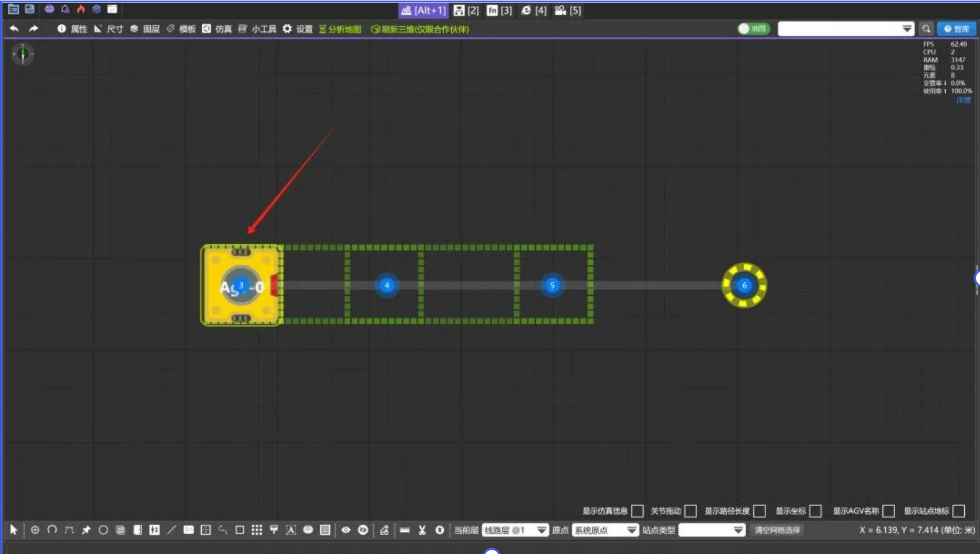Enable 显示仿真信息 checkbox
The height and width of the screenshot is (554, 980).
[x=637, y=511]
